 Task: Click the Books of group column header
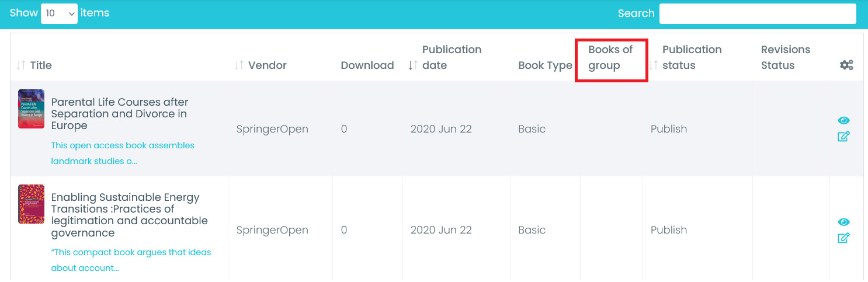coord(610,58)
